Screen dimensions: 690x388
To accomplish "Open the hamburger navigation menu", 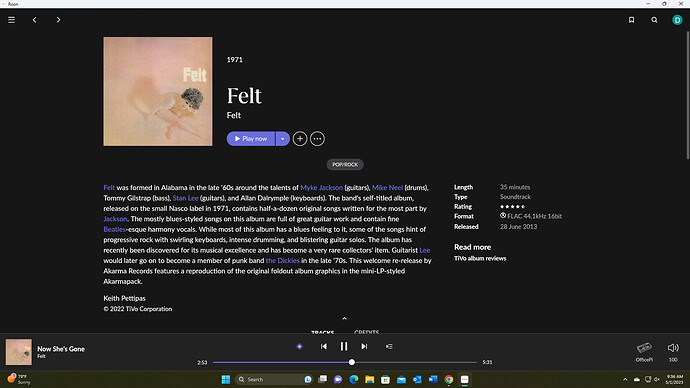I will click(11, 20).
